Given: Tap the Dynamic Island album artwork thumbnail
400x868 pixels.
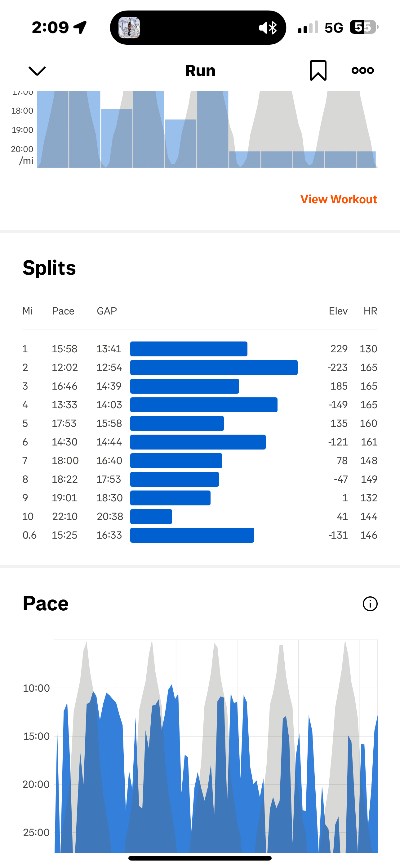Looking at the screenshot, I should point(129,28).
